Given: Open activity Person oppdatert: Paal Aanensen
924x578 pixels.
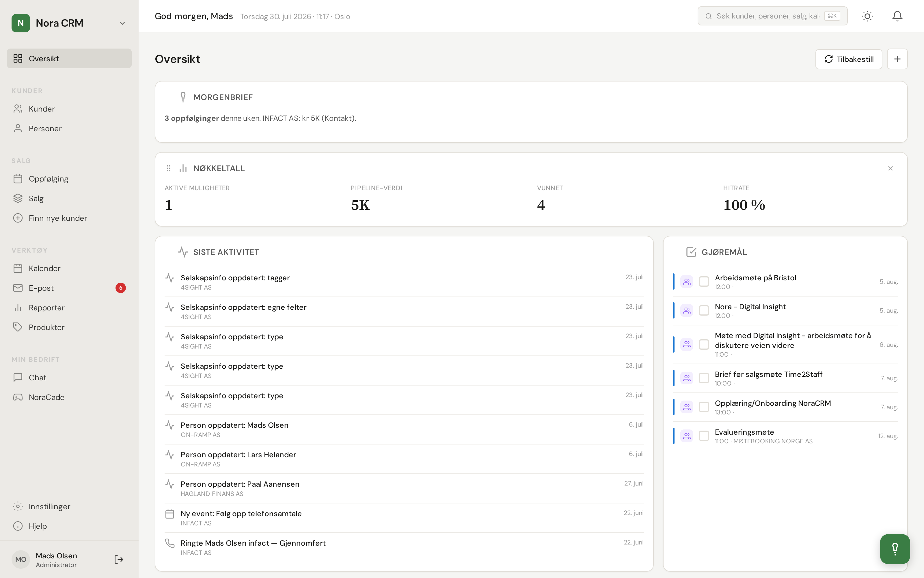Looking at the screenshot, I should coord(404,488).
